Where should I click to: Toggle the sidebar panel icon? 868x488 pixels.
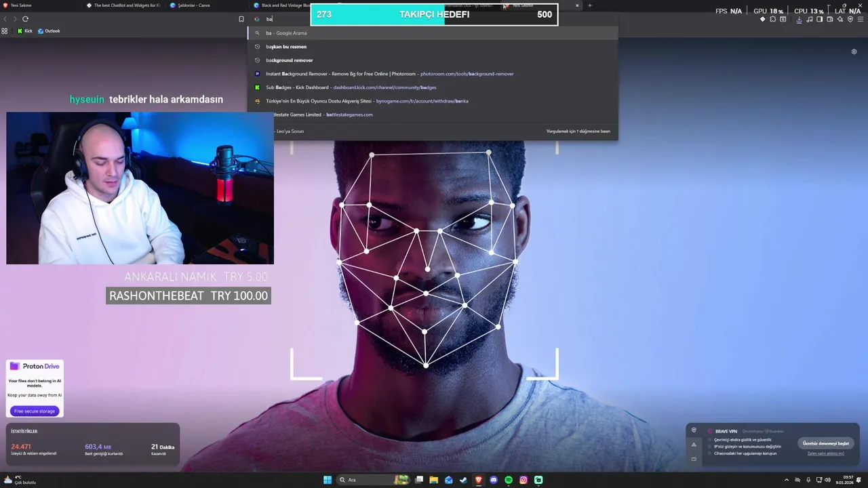coord(819,19)
